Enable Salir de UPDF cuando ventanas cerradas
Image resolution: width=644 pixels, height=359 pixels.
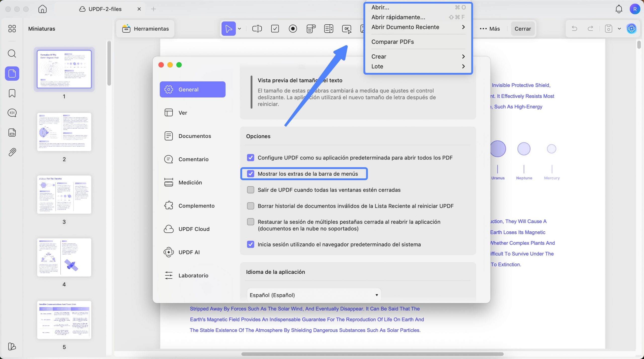[251, 190]
